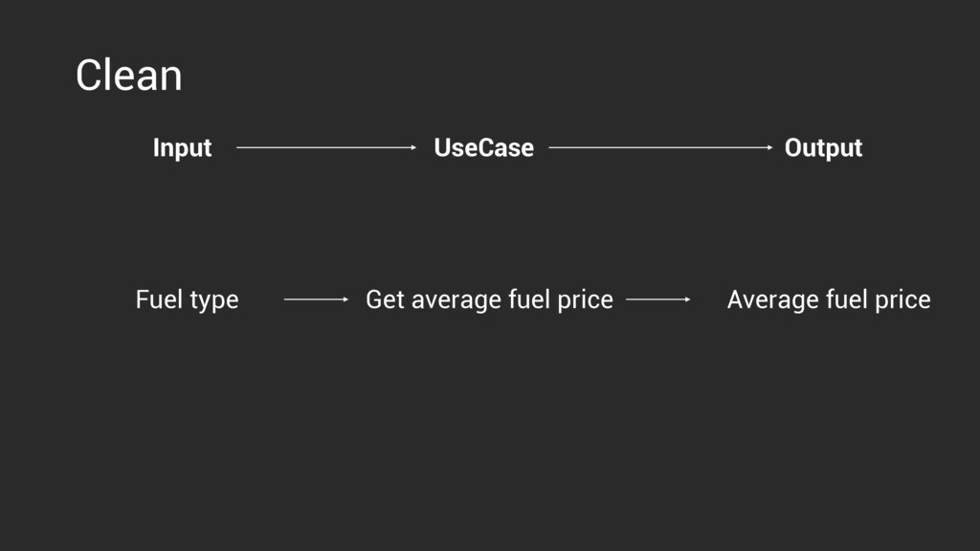Select the arrow pointing to Average fuel price

(x=658, y=299)
